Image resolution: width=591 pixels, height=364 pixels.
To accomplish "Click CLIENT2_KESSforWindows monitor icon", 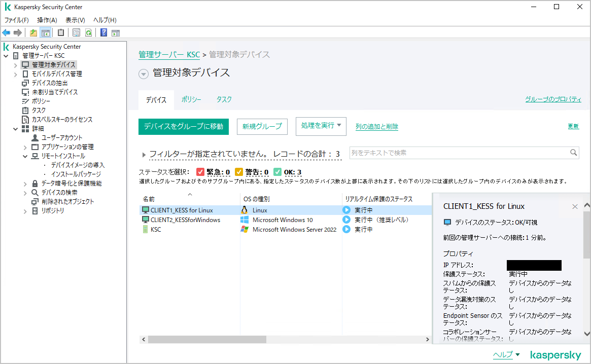I will (x=146, y=220).
